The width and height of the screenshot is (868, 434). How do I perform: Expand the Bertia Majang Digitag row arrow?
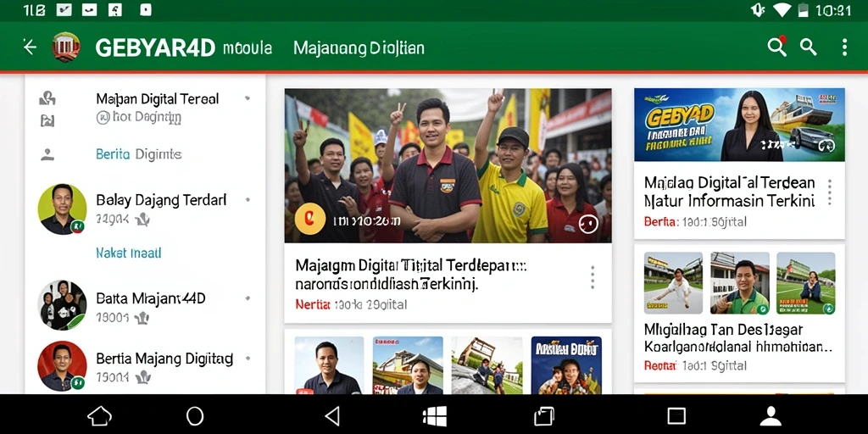click(x=248, y=359)
